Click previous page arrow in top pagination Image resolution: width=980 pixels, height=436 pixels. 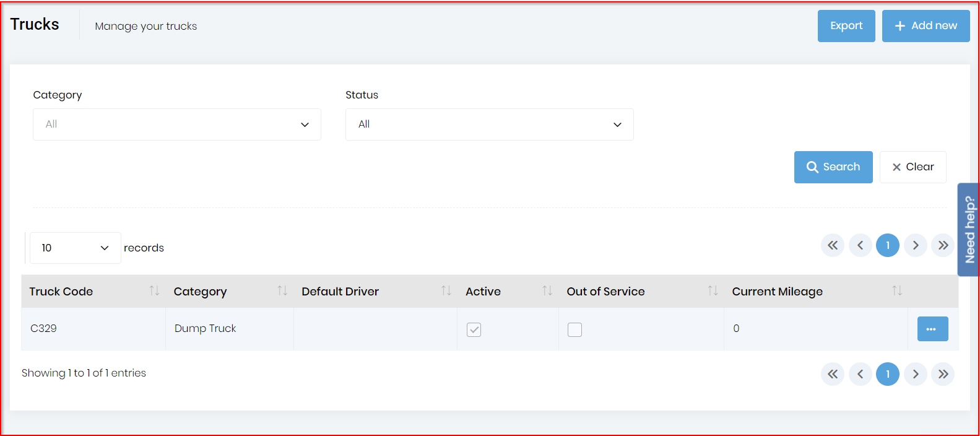pyautogui.click(x=860, y=245)
